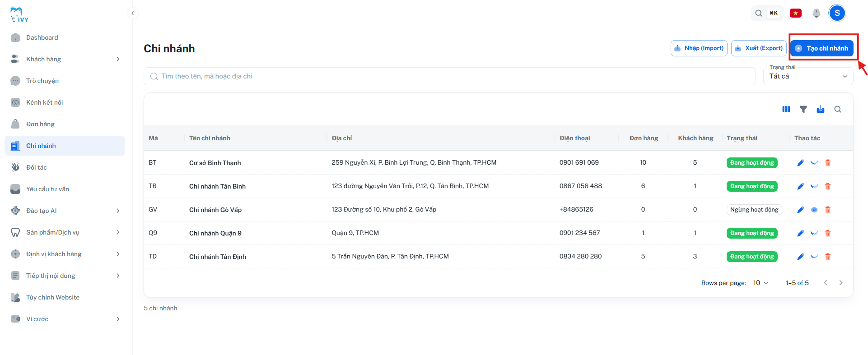Edit Chi nhánh Gò Vấp with pencil icon
This screenshot has width=868, height=355.
click(x=801, y=210)
